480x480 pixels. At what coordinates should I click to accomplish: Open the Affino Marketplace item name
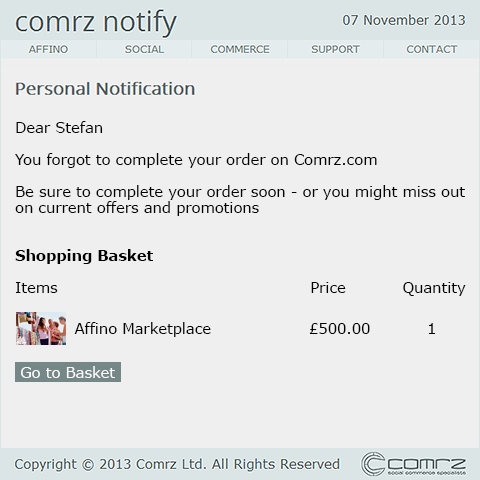[x=143, y=329]
